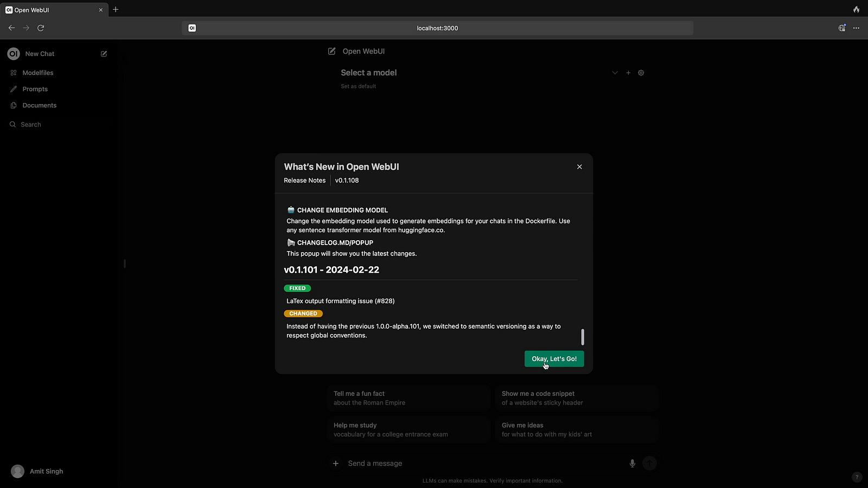Click the microphone voice input icon

[x=632, y=464]
